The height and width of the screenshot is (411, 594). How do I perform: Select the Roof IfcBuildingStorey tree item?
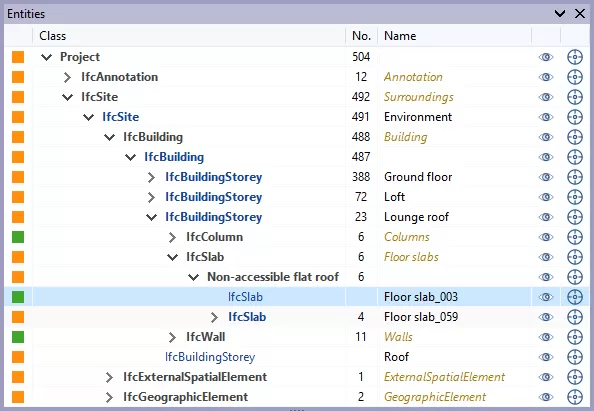[x=210, y=357]
